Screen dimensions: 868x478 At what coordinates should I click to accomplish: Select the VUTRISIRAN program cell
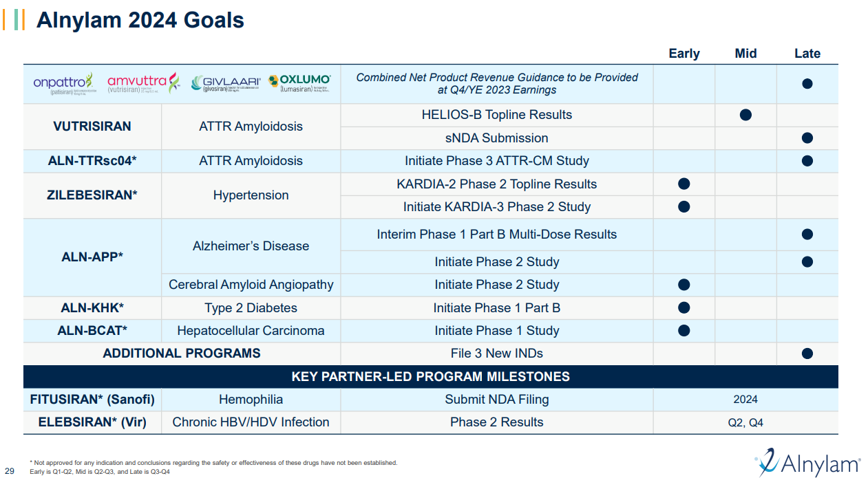tap(92, 127)
